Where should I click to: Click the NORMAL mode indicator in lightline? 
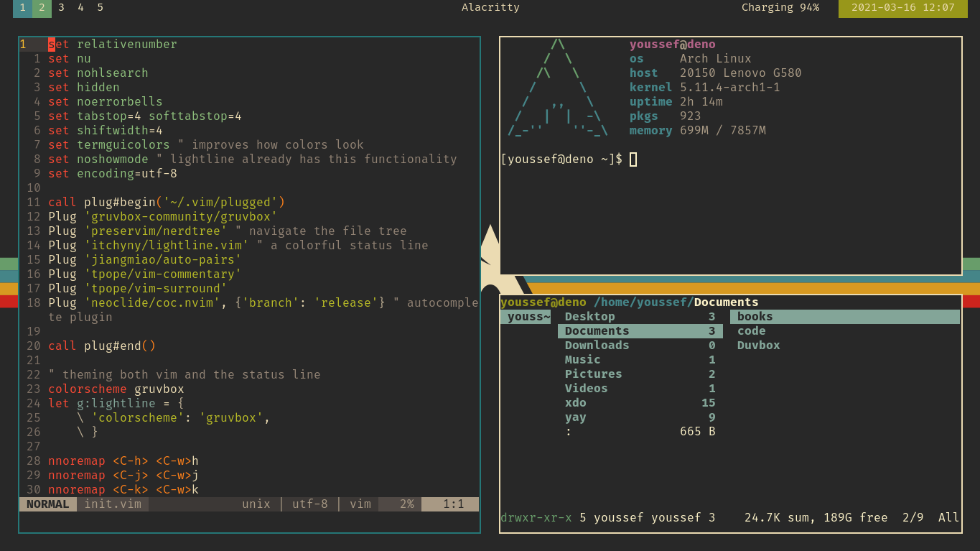coord(46,504)
